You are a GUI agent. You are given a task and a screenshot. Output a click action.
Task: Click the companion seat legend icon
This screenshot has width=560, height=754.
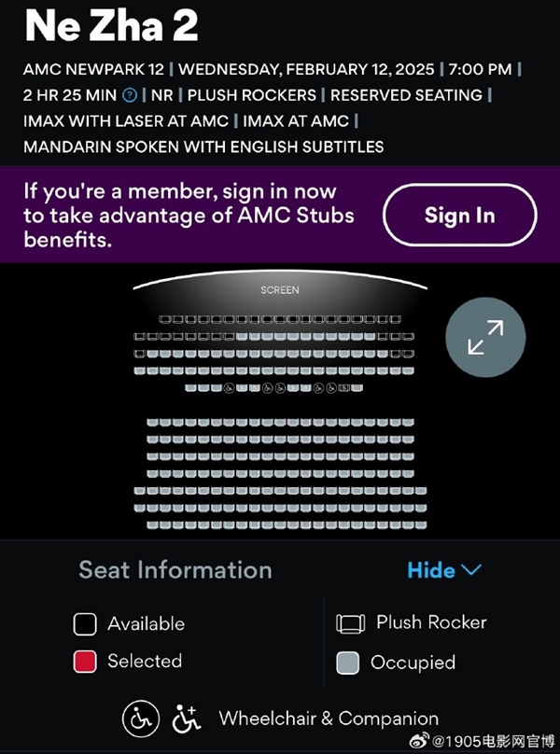click(187, 719)
